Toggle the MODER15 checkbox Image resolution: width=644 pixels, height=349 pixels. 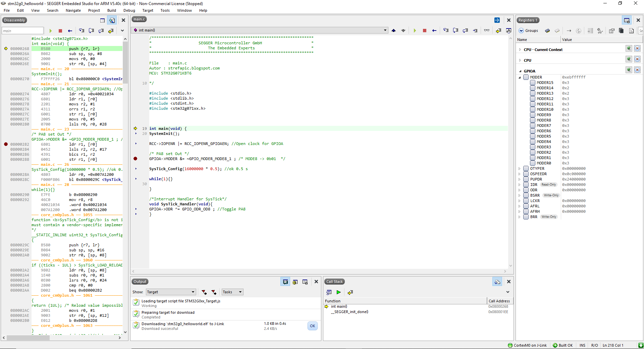click(533, 83)
